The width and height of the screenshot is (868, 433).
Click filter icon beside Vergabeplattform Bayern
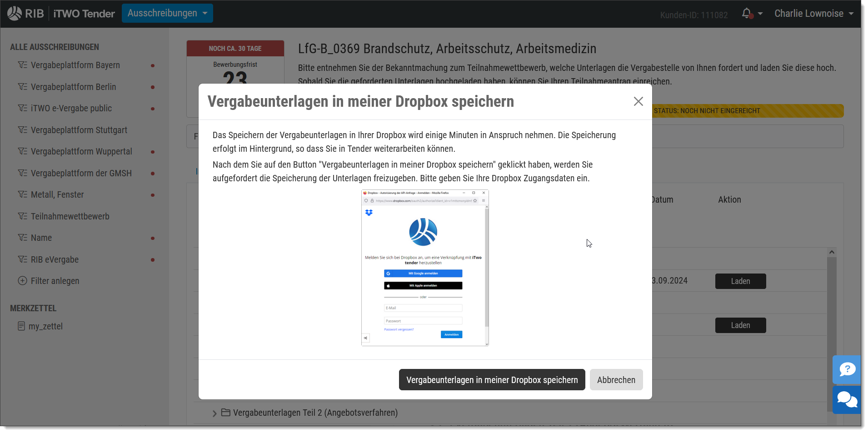pyautogui.click(x=22, y=65)
